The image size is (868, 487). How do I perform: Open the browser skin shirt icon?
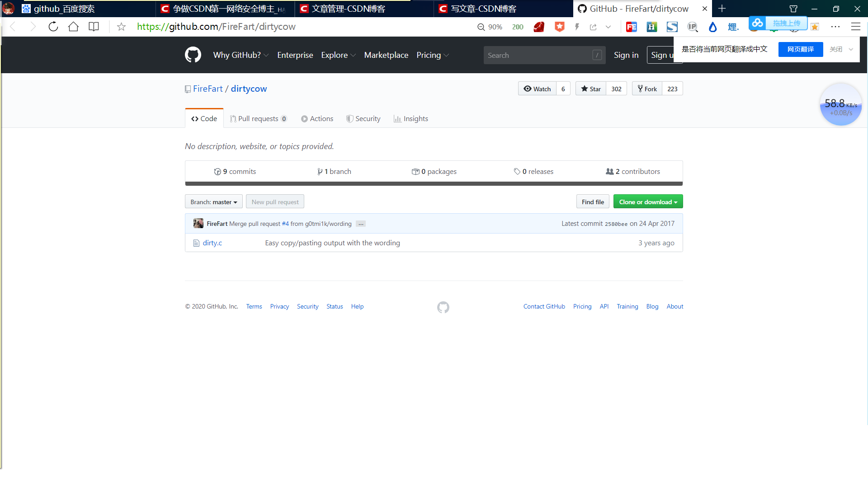click(x=793, y=9)
